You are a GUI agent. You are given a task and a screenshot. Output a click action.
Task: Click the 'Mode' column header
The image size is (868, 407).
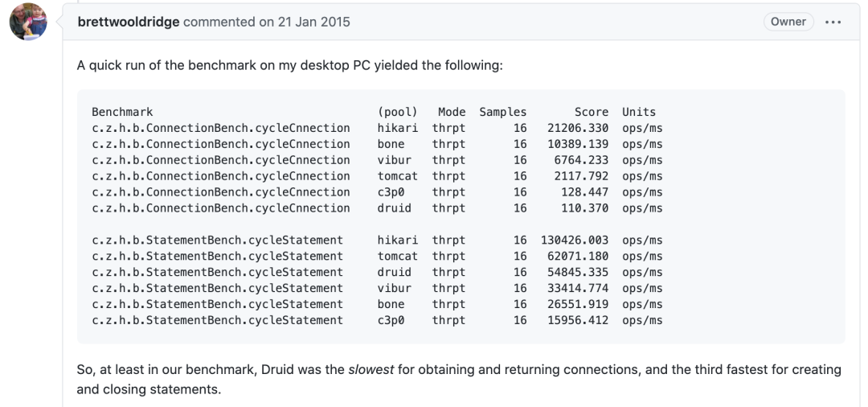452,112
